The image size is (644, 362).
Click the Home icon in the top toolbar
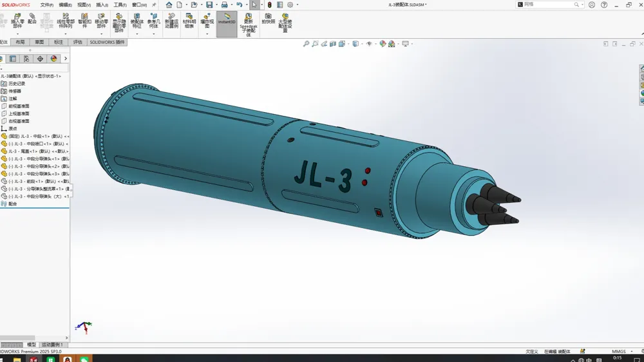tap(169, 5)
